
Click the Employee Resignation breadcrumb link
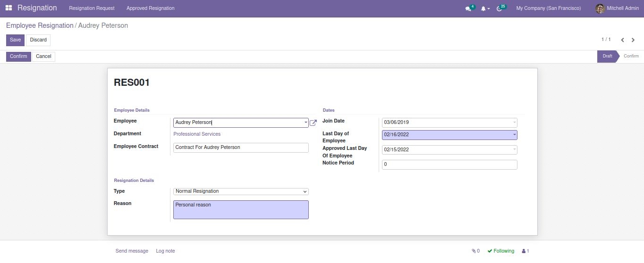(40, 25)
